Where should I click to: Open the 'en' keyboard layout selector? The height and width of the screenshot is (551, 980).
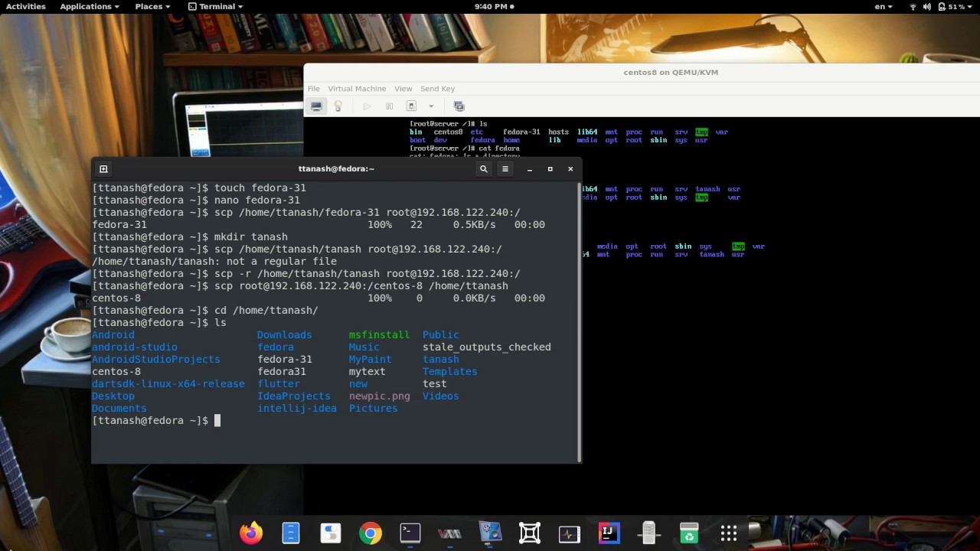coord(884,6)
